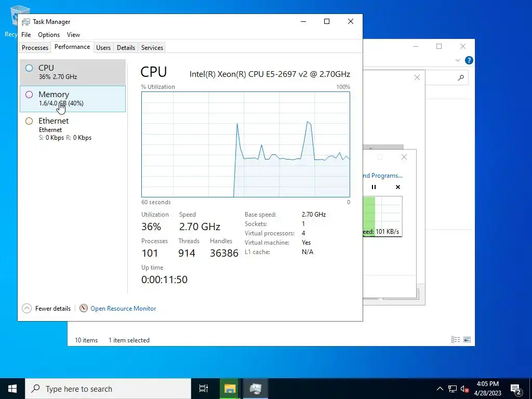Click the Intel Xeon CPU model text
Viewport: 532px width, 399px height.
point(270,74)
